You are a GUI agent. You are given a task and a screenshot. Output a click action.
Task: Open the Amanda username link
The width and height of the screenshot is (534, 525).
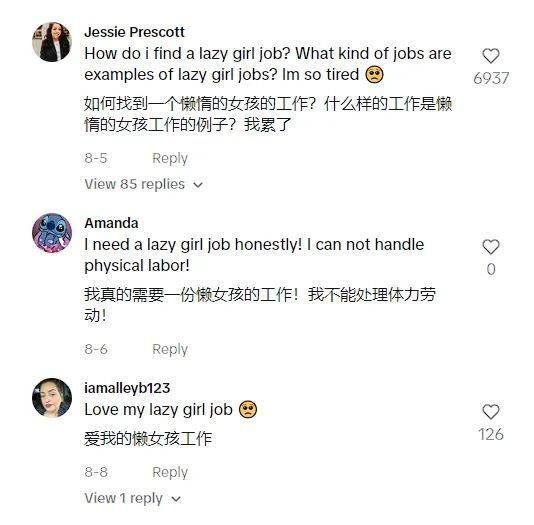click(111, 223)
